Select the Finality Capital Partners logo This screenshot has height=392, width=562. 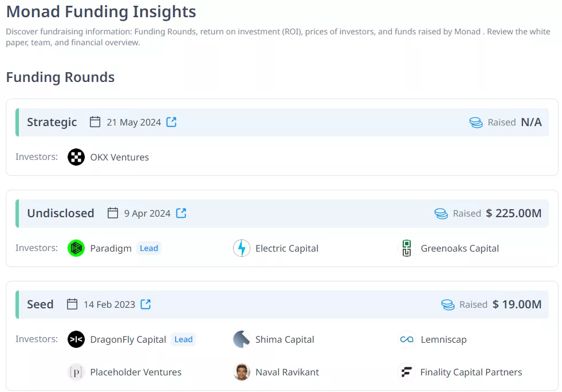pyautogui.click(x=407, y=372)
